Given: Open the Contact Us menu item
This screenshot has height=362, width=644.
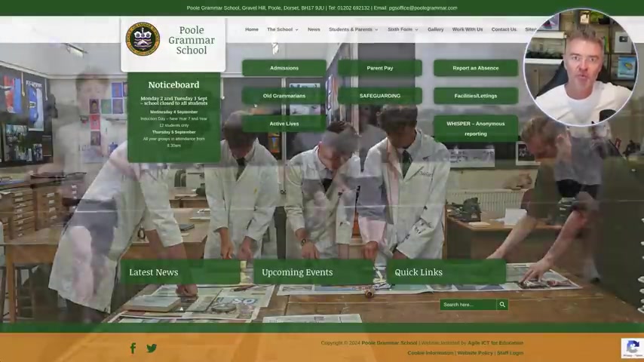Looking at the screenshot, I should (504, 29).
